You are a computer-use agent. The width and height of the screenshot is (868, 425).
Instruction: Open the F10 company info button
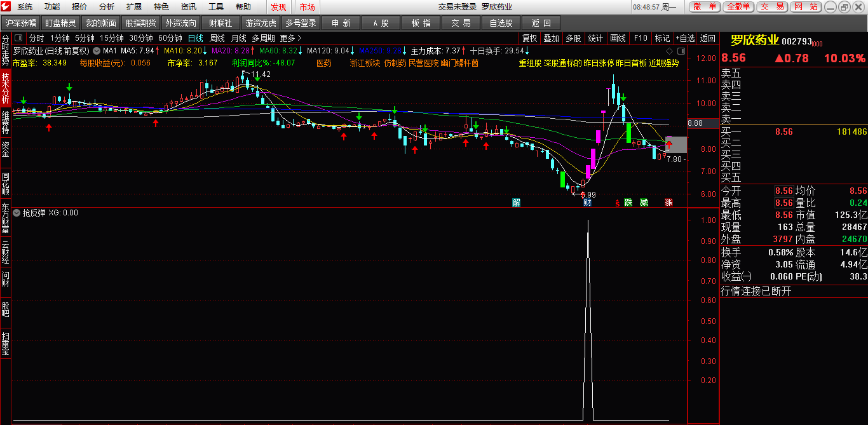coord(641,38)
